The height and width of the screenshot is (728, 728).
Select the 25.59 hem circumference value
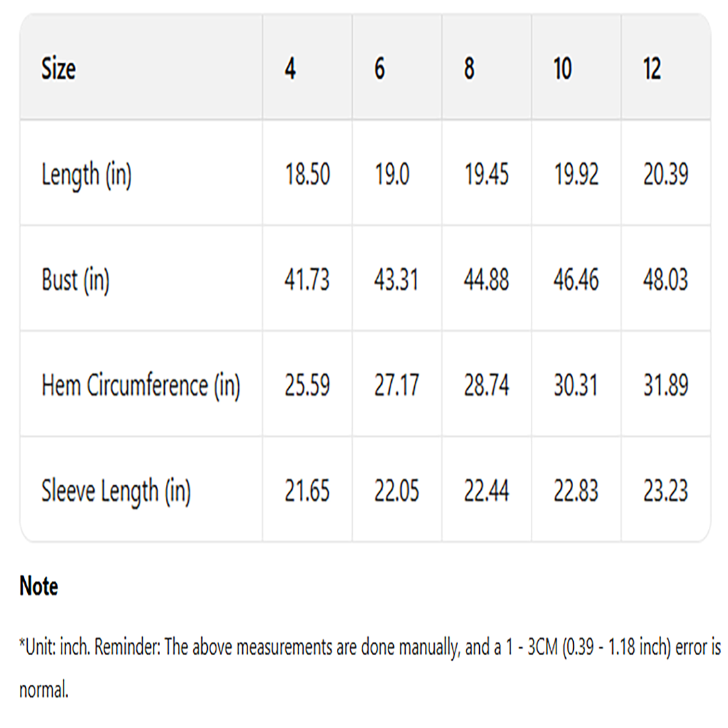tap(307, 385)
